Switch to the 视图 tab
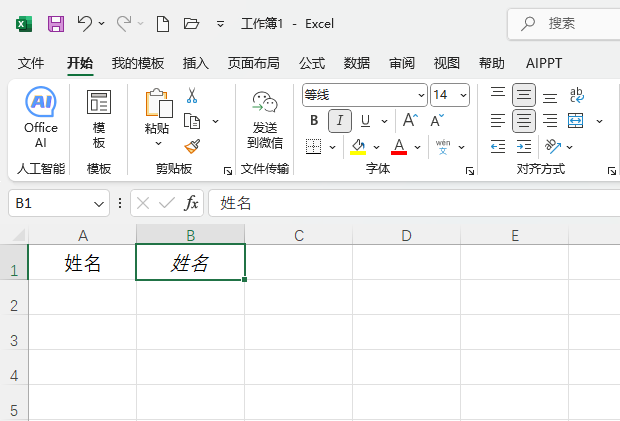Screen dimensions: 620x421 (x=447, y=63)
